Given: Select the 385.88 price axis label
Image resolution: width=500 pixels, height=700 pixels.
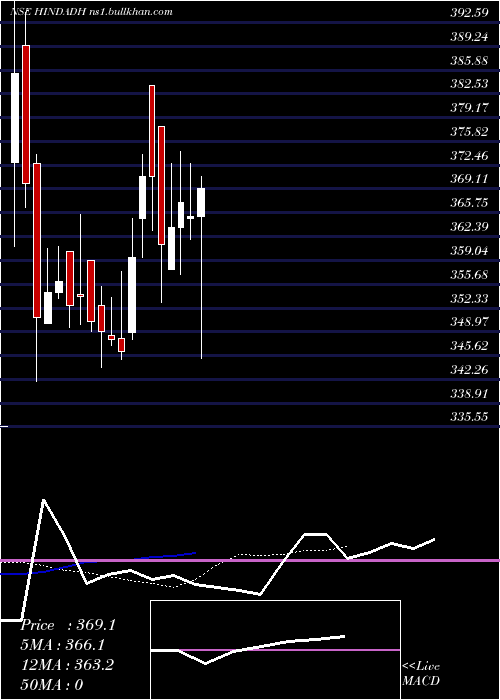Looking at the screenshot, I should (x=469, y=61).
